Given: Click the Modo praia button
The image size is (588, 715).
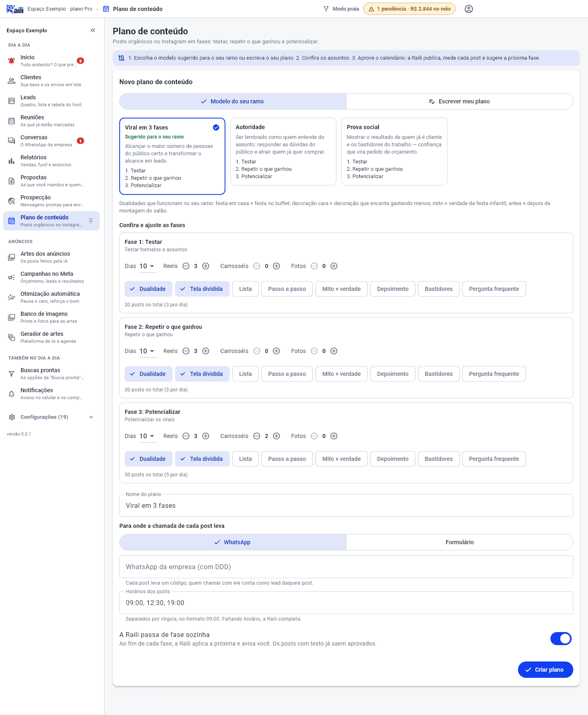Looking at the screenshot, I should (x=341, y=9).
